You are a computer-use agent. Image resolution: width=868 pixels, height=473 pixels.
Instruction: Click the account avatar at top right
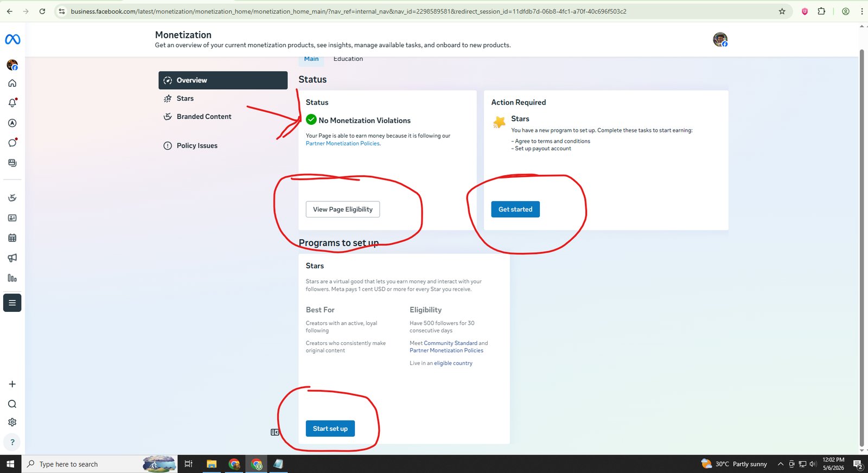720,40
